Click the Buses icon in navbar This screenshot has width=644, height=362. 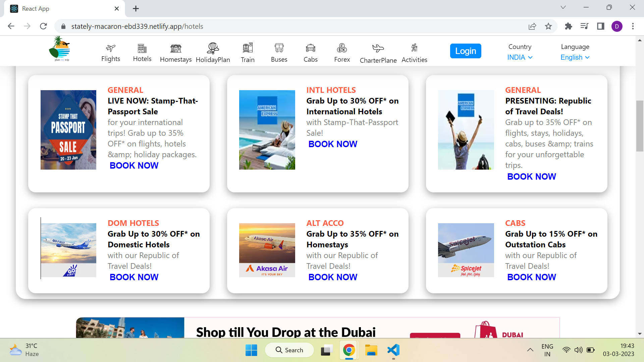[x=279, y=48]
